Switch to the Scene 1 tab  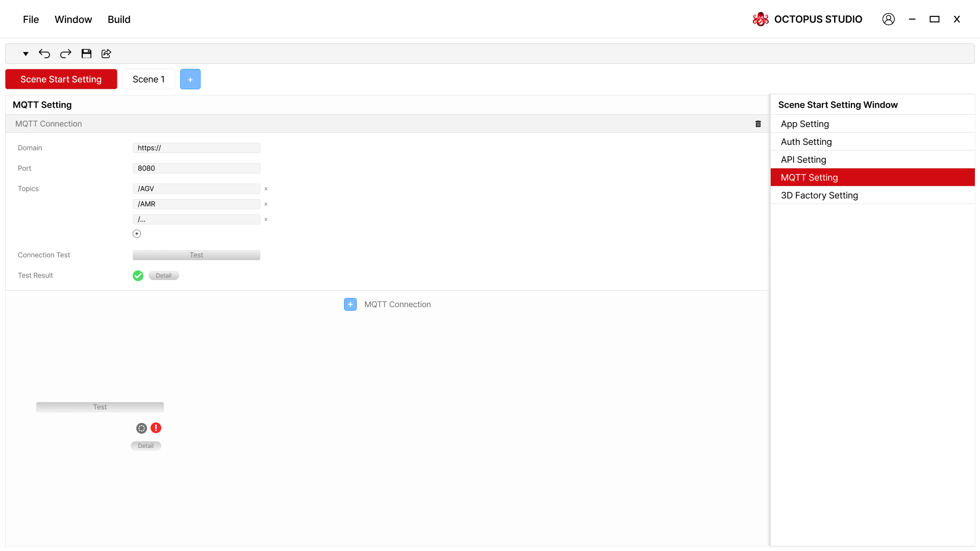coord(149,80)
